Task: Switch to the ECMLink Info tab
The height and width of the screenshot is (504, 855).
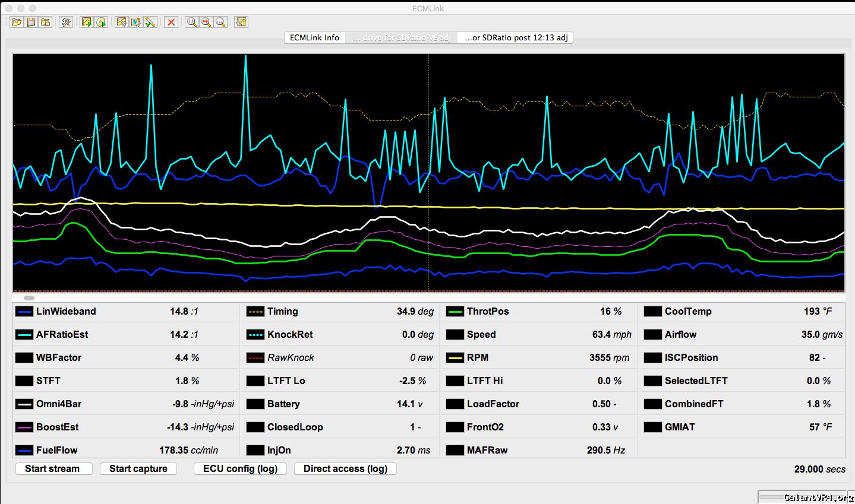Action: coord(314,37)
